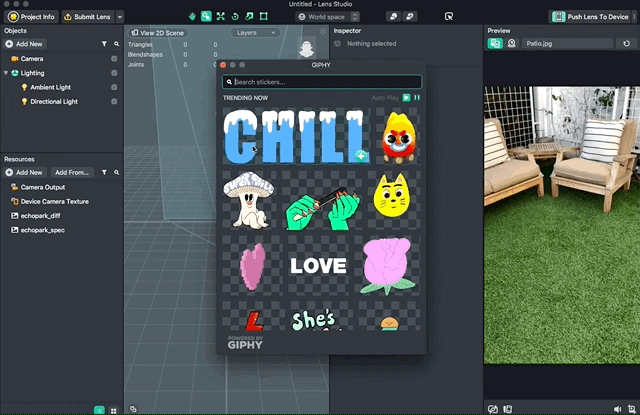Select Device Camera Texture resource
This screenshot has height=415, width=640.
point(55,202)
